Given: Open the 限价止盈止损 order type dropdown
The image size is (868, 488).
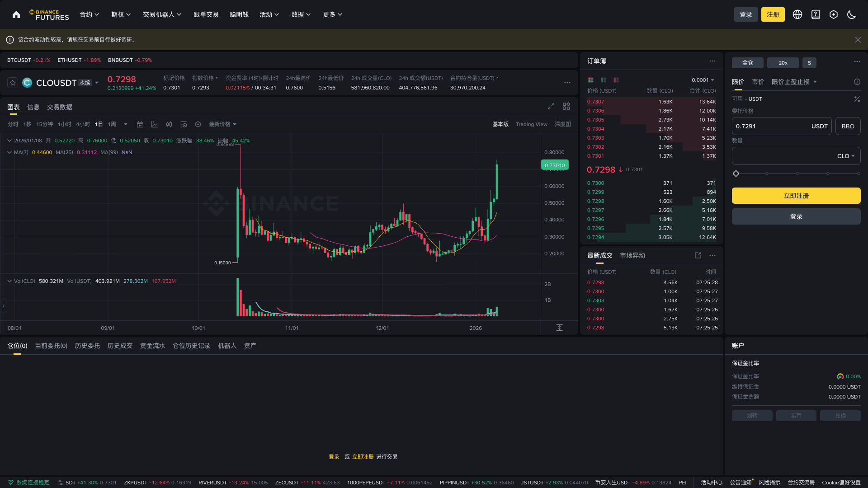Looking at the screenshot, I should (794, 82).
